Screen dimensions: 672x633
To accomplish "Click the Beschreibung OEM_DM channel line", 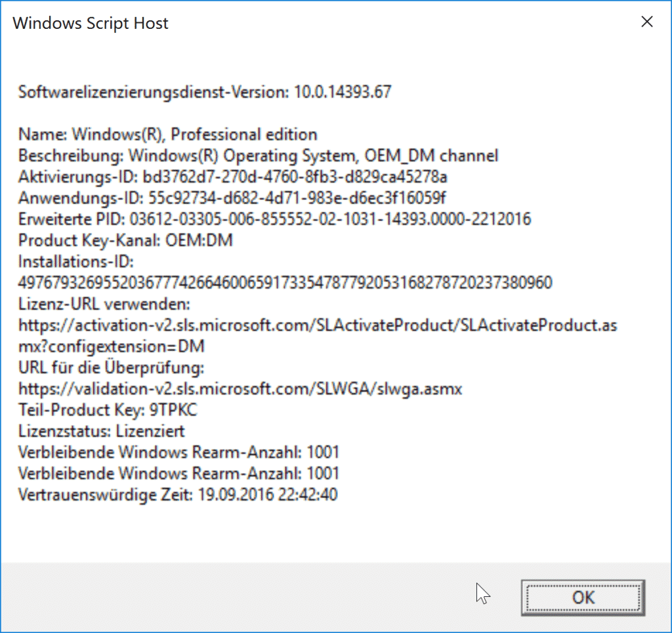I will (258, 155).
